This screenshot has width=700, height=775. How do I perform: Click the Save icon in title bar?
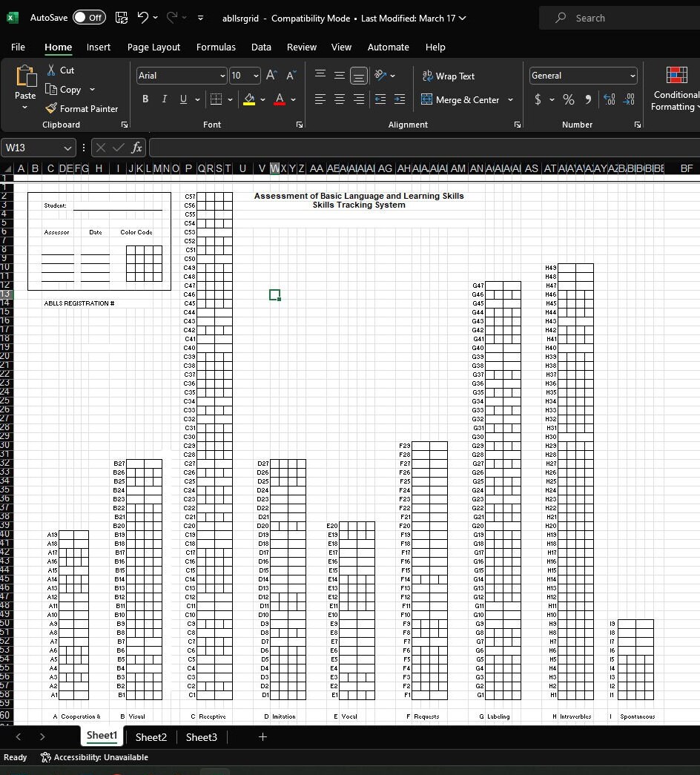tap(121, 18)
